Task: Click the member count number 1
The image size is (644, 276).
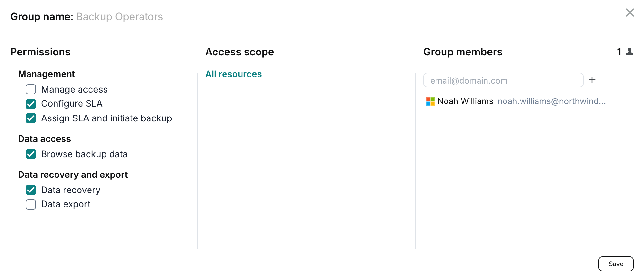Action: (619, 52)
